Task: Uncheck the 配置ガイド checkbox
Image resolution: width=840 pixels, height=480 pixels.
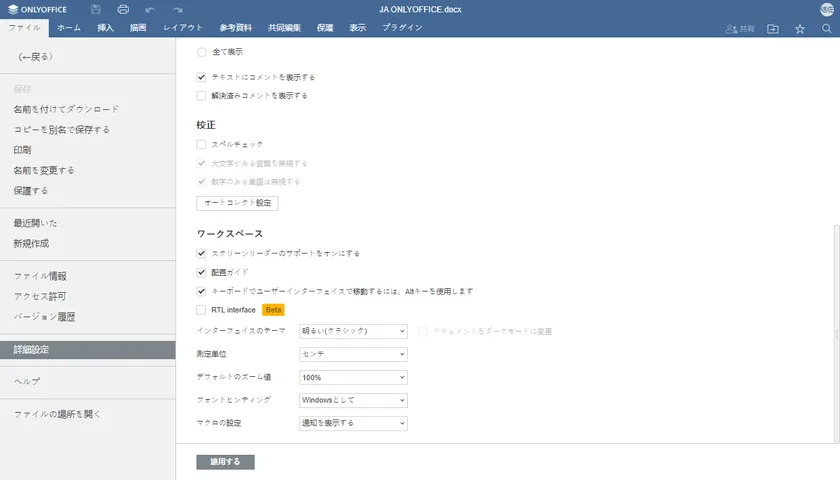Action: point(202,272)
